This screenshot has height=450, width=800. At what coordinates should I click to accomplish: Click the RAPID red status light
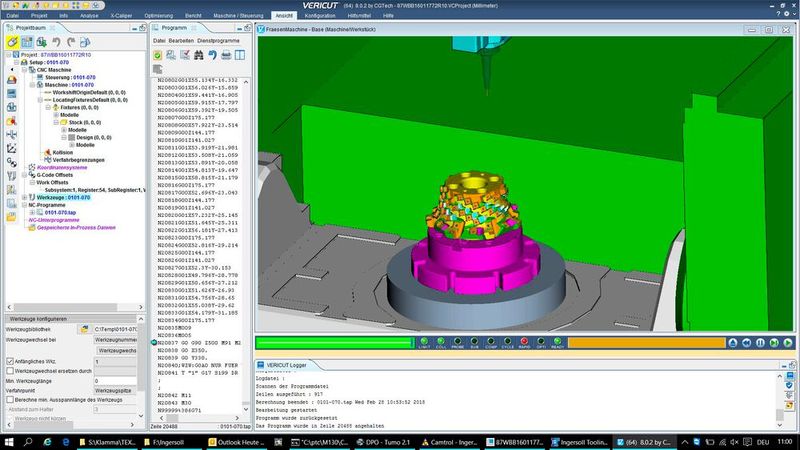click(x=524, y=341)
